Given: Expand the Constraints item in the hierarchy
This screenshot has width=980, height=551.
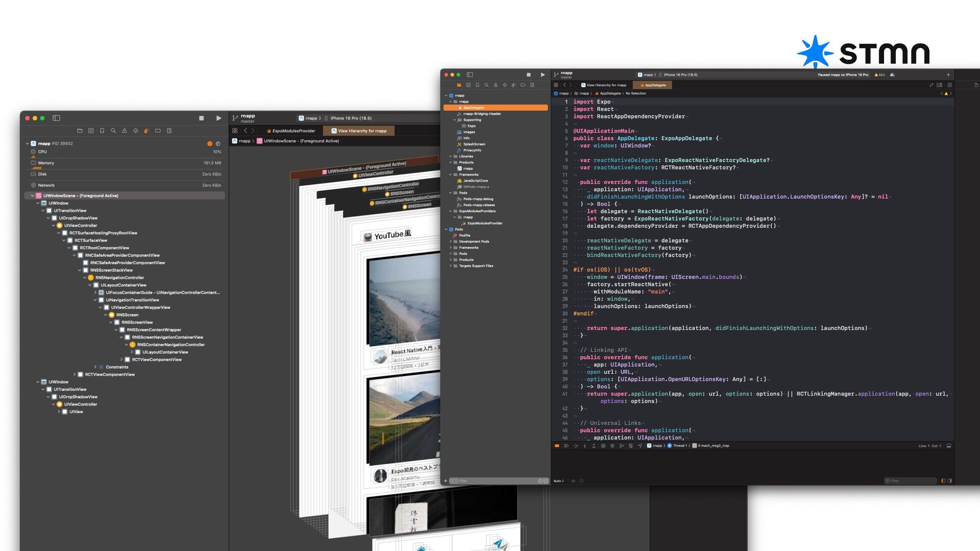Looking at the screenshot, I should (x=95, y=367).
